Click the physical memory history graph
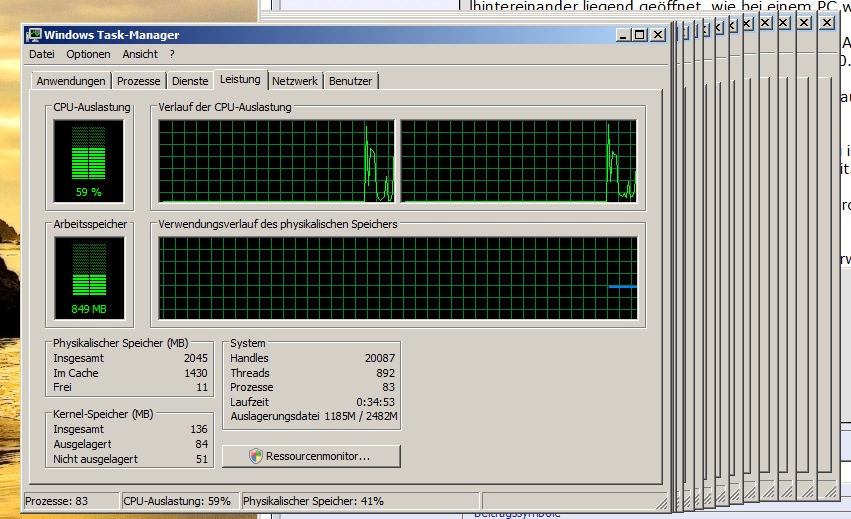The width and height of the screenshot is (851, 519). pos(398,278)
